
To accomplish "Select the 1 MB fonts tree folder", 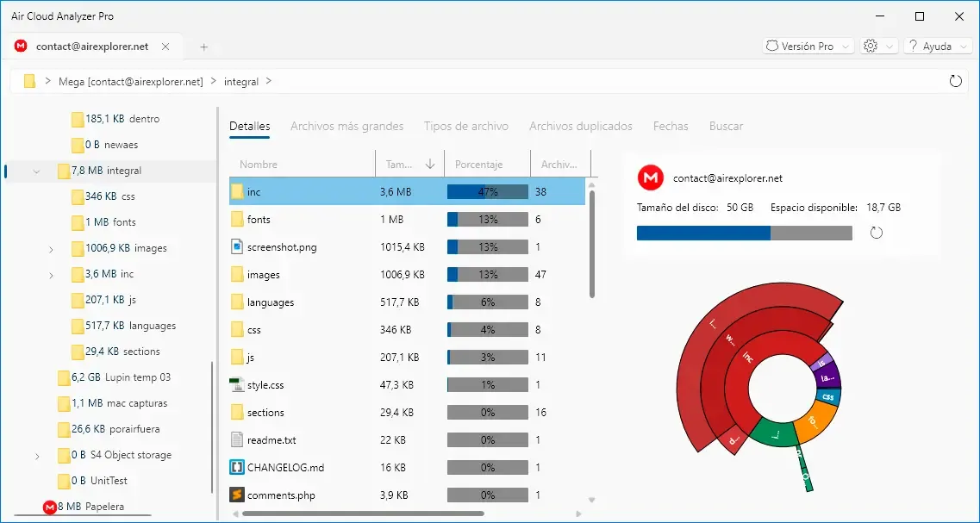I will (x=103, y=222).
